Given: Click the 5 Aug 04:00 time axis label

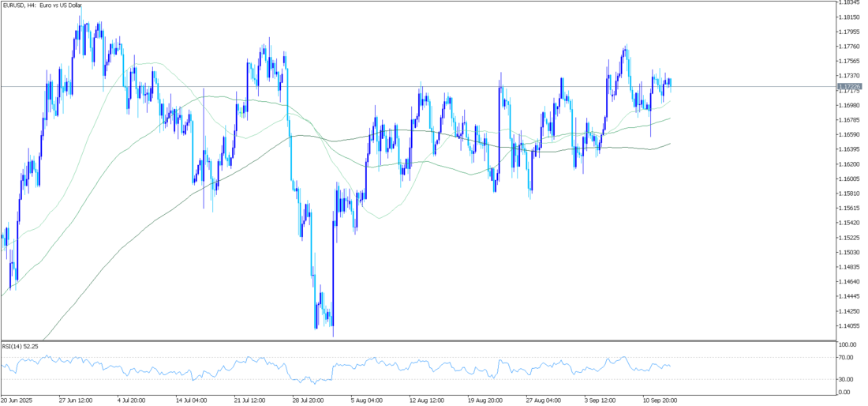Looking at the screenshot, I should [x=367, y=400].
